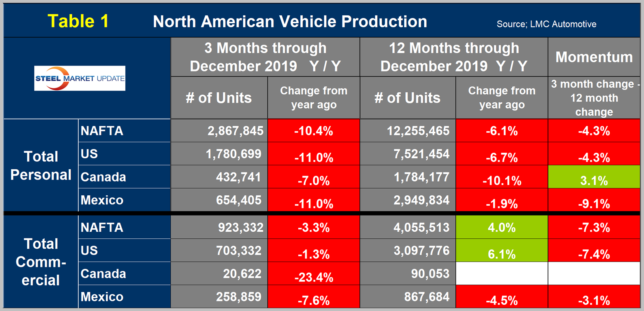Select the 3 Months through December 2019 header

(x=265, y=57)
